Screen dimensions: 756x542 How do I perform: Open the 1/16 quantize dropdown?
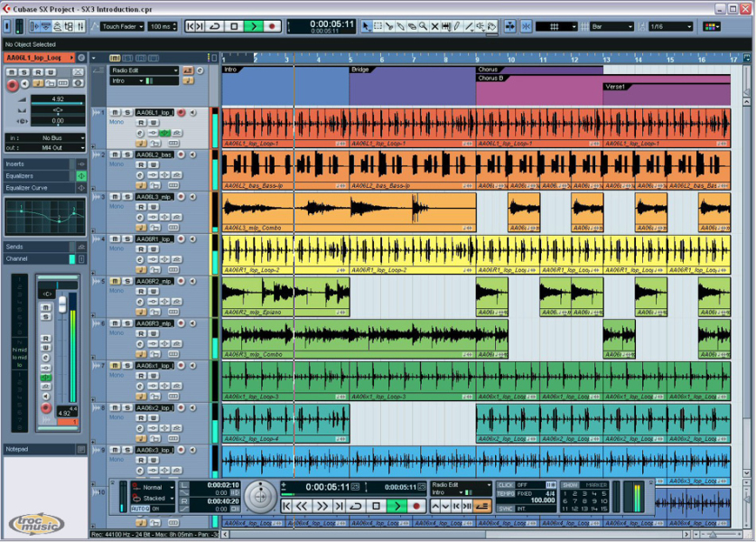(x=671, y=26)
